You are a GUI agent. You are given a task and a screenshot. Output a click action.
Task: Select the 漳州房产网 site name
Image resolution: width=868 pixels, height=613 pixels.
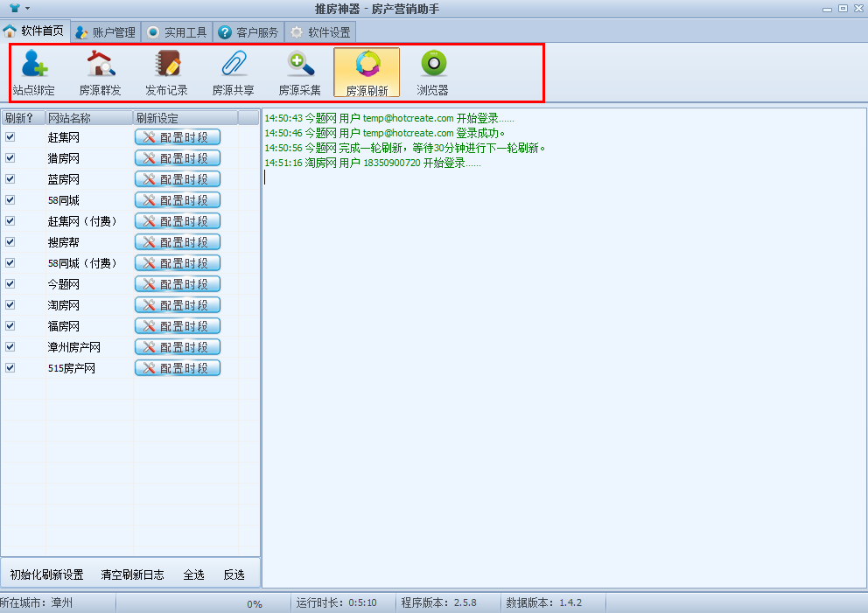pyautogui.click(x=74, y=347)
